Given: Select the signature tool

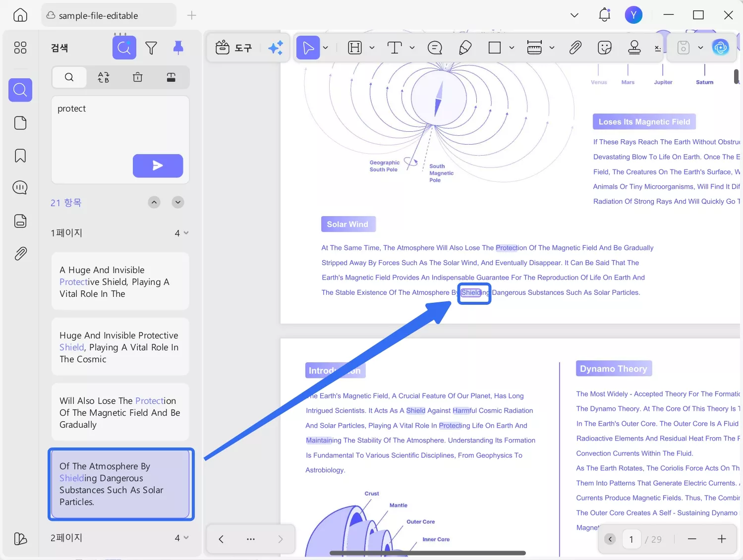Looking at the screenshot, I should point(658,48).
